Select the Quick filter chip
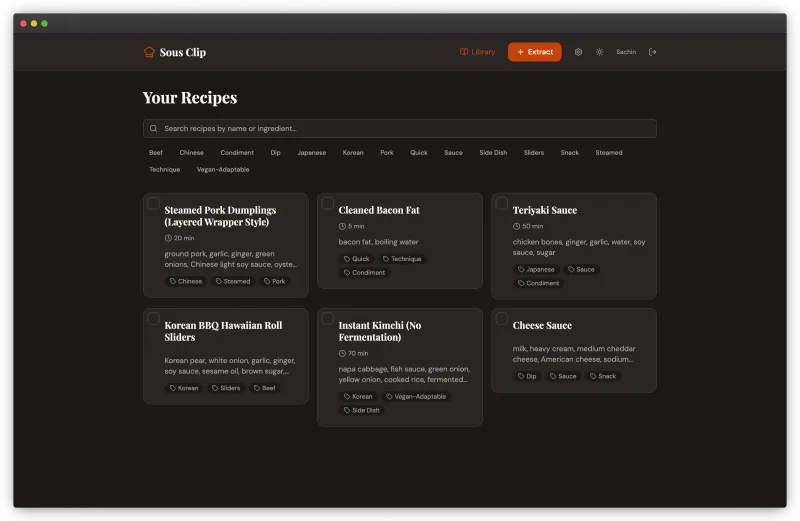The image size is (800, 521). pos(419,153)
